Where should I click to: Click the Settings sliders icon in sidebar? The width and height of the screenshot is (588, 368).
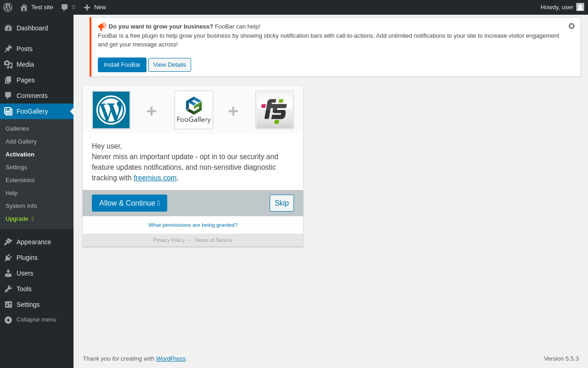8,305
